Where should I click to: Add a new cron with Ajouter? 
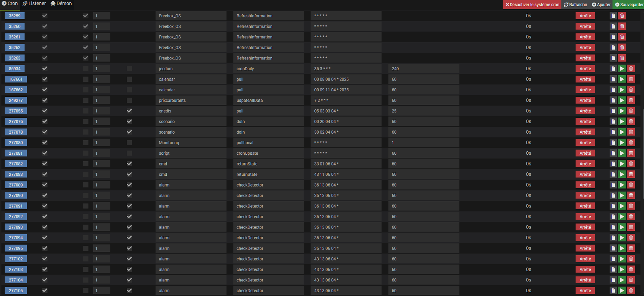point(601,5)
